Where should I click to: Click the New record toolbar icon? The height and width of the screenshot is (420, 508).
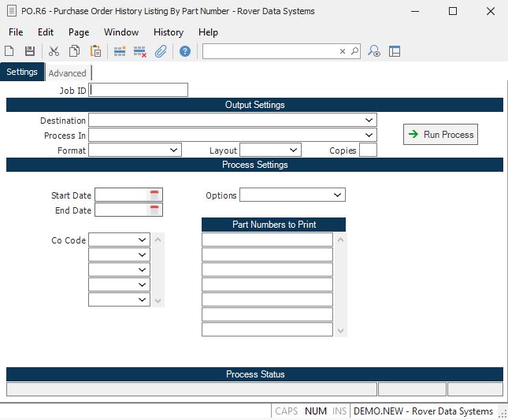(x=10, y=51)
